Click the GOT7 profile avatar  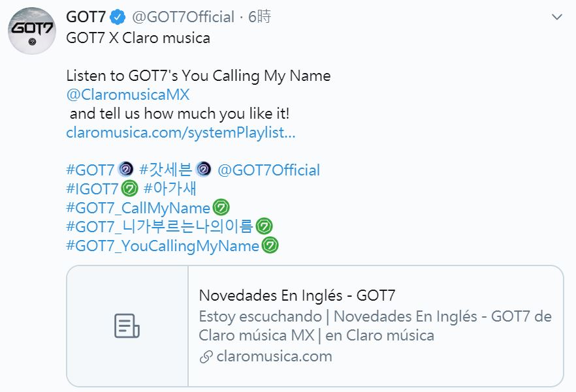tap(32, 31)
